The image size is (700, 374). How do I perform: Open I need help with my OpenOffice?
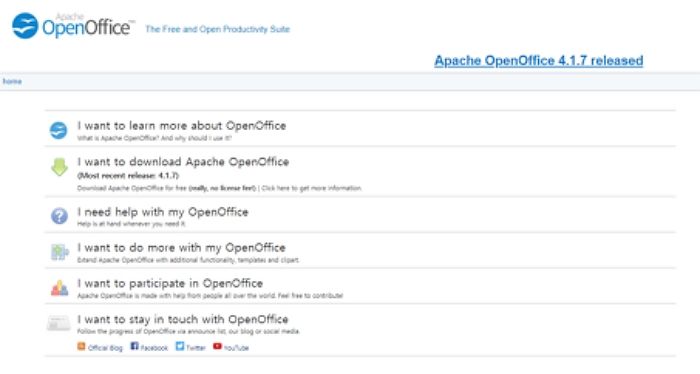(162, 212)
